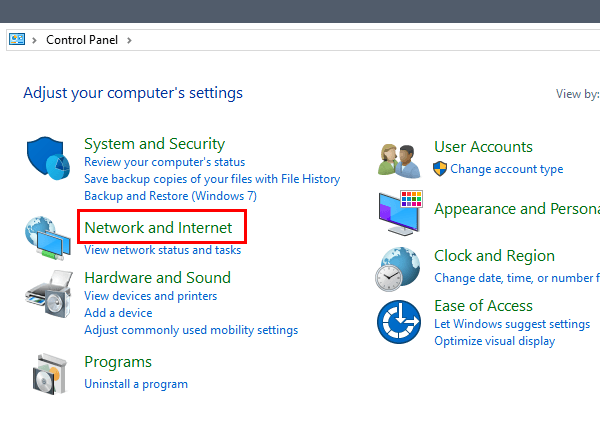Click Change date, time, or number formats
The height and width of the screenshot is (430, 600).
(x=517, y=278)
